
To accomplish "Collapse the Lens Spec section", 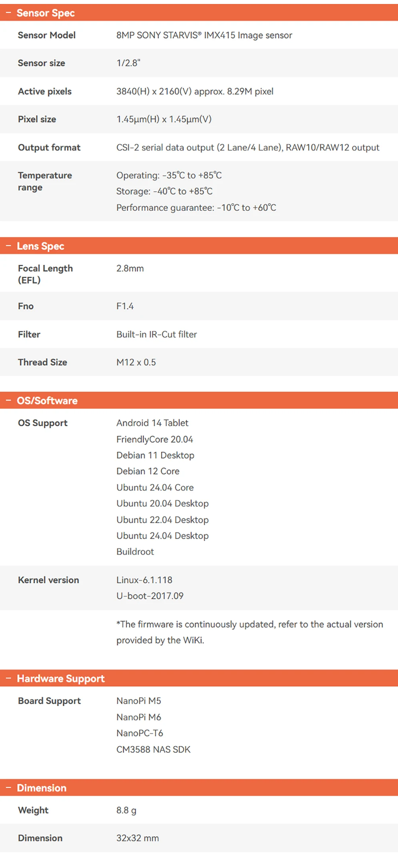I will (x=199, y=246).
